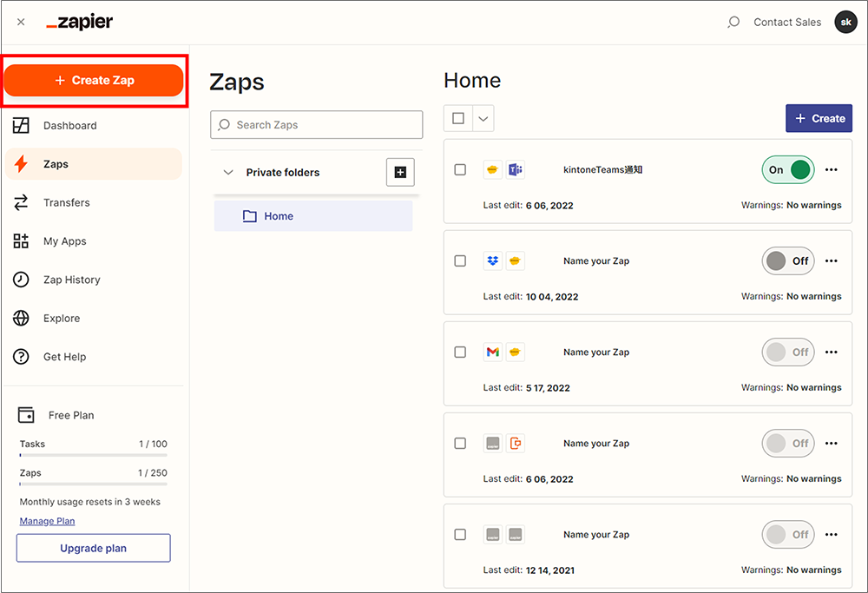
Task: Click the Transfers arrows icon
Action: point(21,202)
